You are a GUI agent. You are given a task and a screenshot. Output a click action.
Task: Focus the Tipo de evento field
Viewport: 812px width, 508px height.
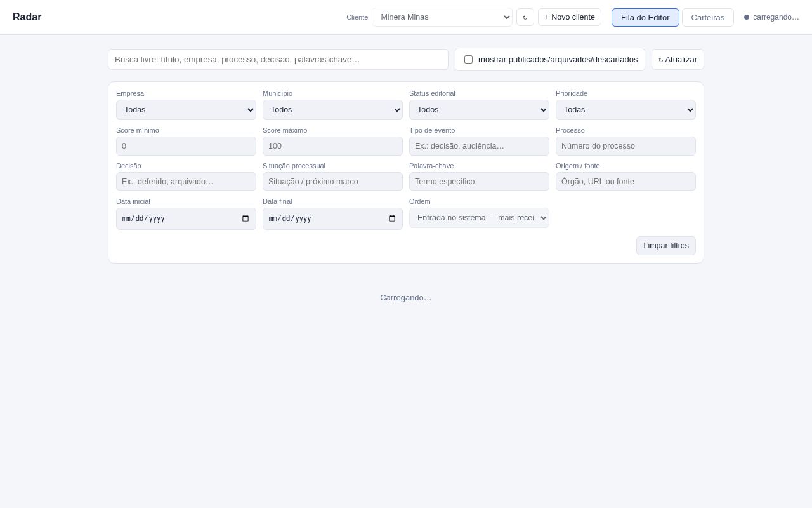point(479,146)
